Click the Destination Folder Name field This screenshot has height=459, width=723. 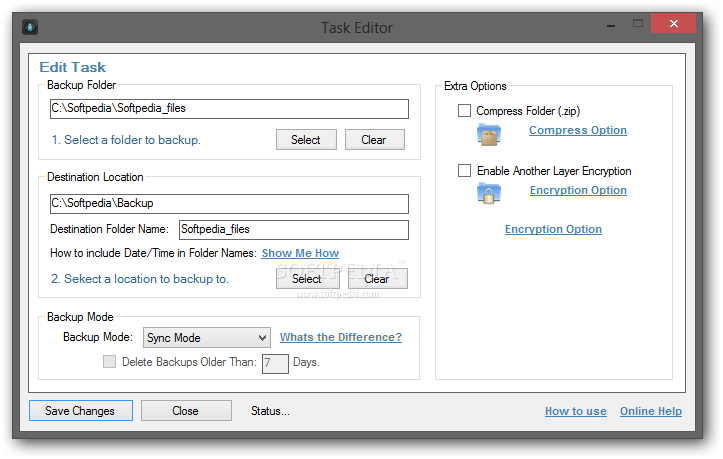click(293, 230)
